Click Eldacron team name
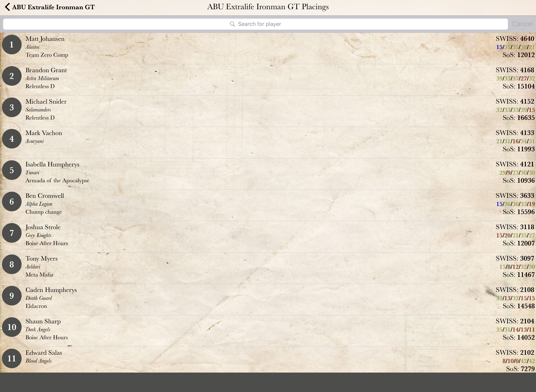 click(x=36, y=306)
